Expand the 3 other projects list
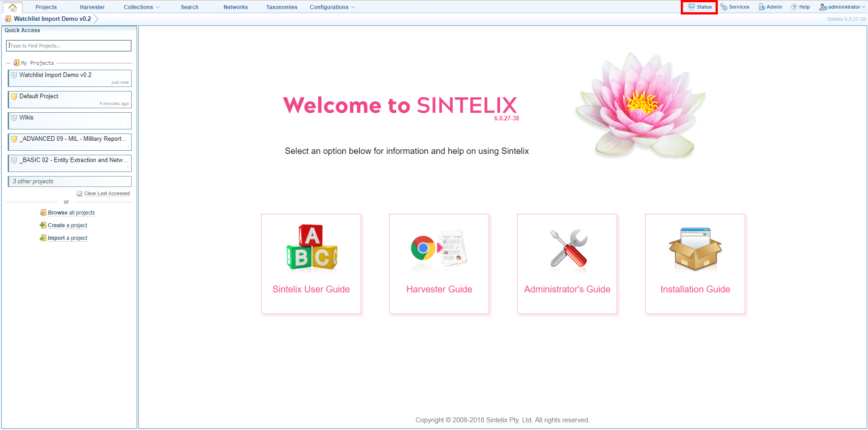 [x=70, y=182]
